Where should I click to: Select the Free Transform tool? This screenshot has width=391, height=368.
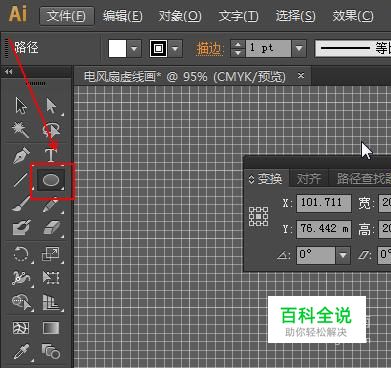coord(51,278)
